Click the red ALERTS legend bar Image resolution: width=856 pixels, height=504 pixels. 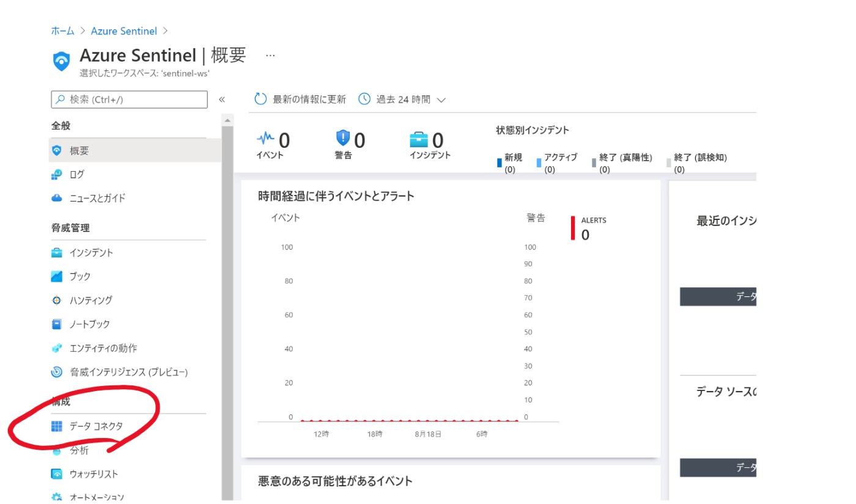click(573, 228)
